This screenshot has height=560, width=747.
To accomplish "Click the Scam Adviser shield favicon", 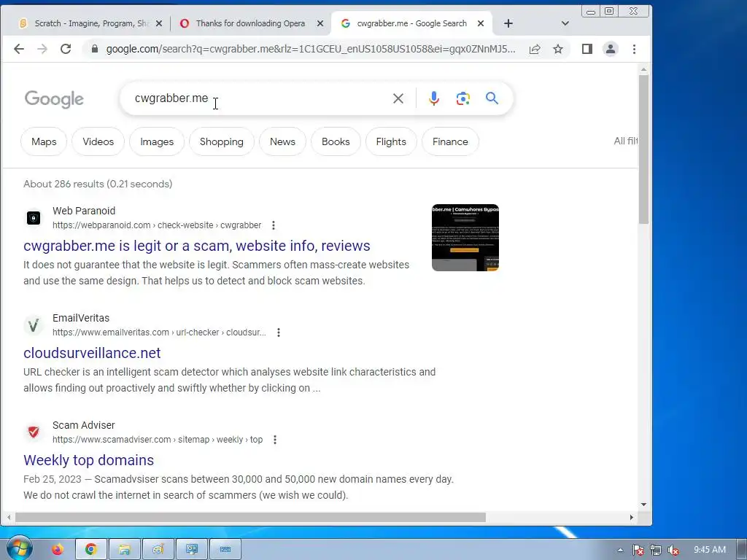I will pyautogui.click(x=34, y=432).
